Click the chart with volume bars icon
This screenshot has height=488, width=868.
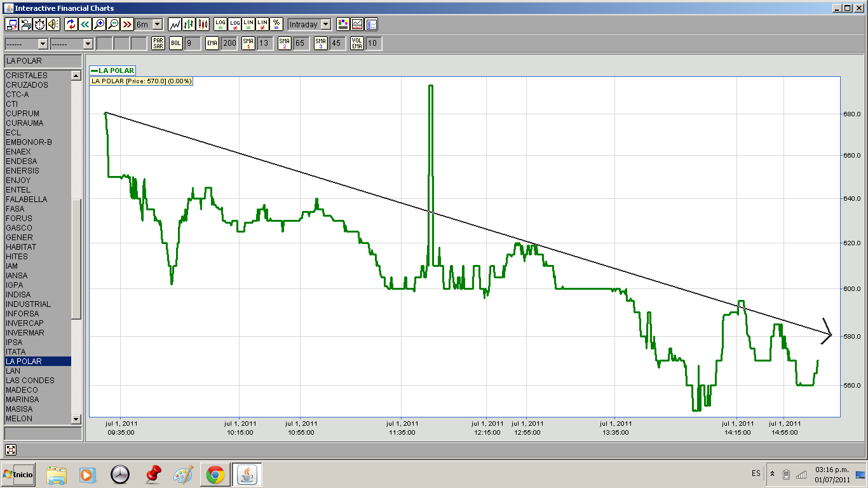click(357, 24)
